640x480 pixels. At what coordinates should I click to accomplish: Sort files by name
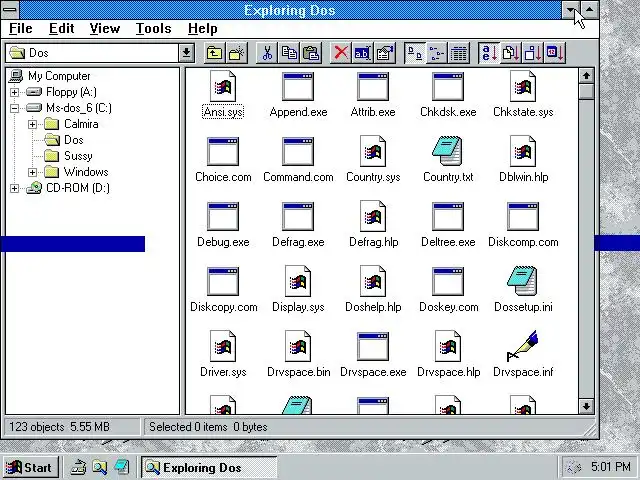489,53
